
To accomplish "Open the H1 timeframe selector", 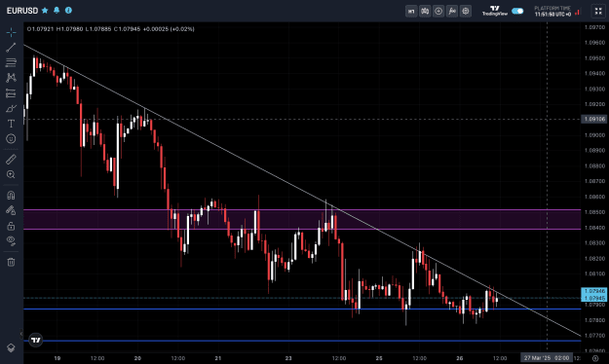I will click(x=411, y=12).
